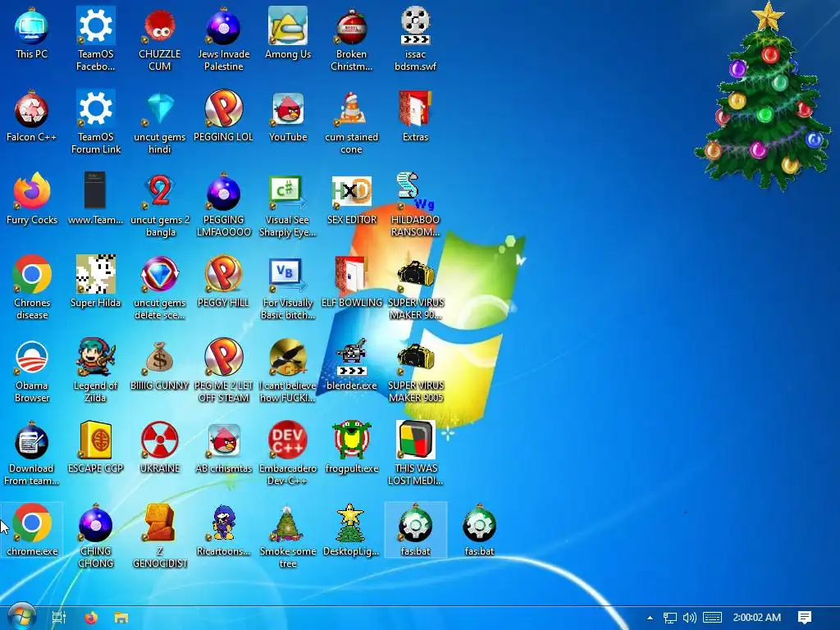Open the volume control tray icon
This screenshot has height=630, width=840.
(x=689, y=618)
